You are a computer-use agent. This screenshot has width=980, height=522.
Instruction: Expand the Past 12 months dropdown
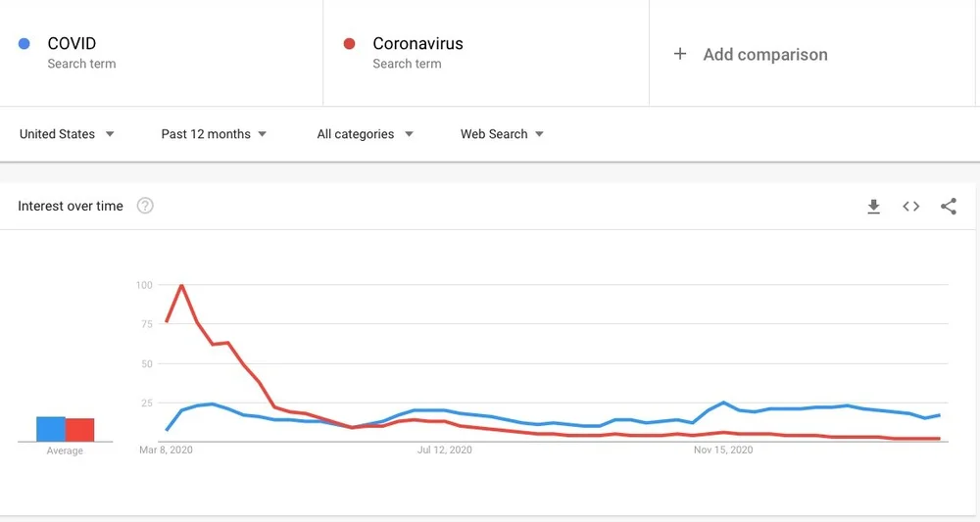click(214, 134)
